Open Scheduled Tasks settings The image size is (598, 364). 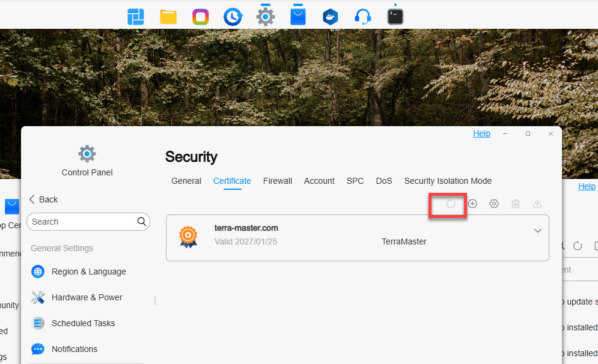[x=73, y=323]
